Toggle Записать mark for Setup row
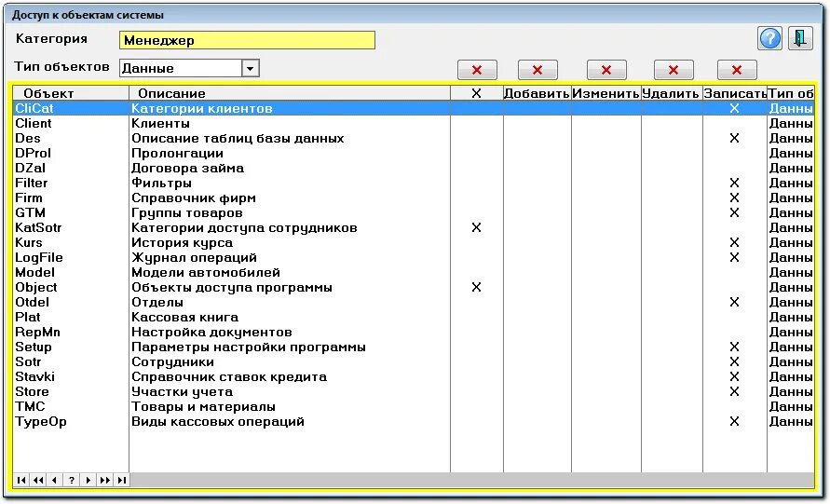Image resolution: width=830 pixels, height=504 pixels. 734,347
